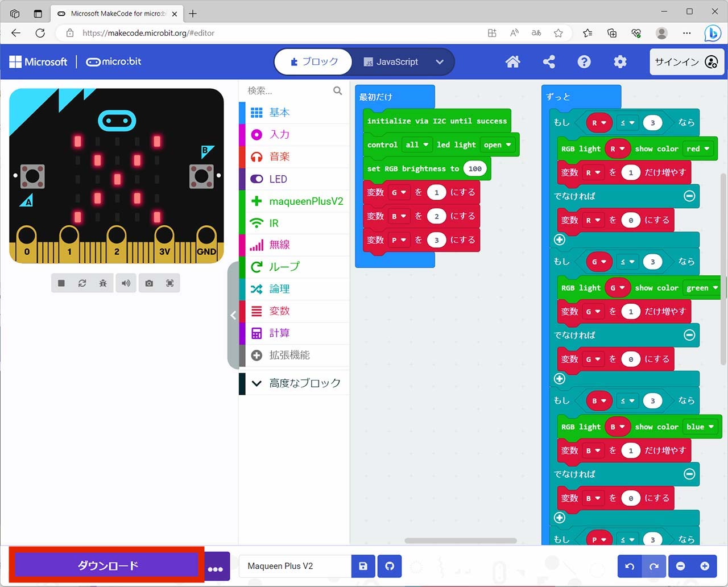Open the 'green' color dropdown
This screenshot has height=587, width=728.
[x=702, y=288]
